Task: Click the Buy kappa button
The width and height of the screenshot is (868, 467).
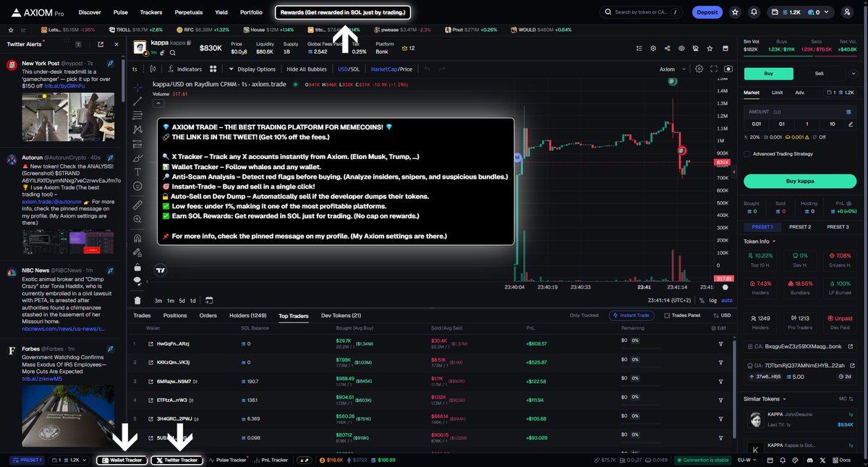Action: coord(800,181)
